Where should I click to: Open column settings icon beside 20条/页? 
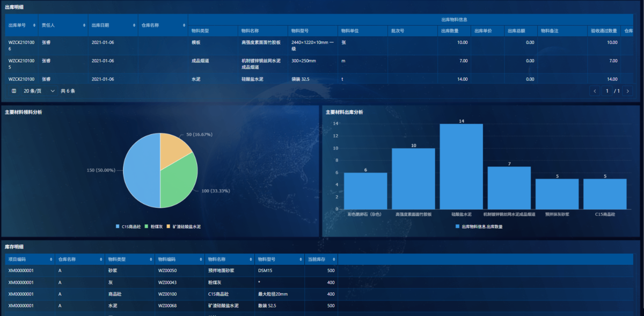click(14, 91)
